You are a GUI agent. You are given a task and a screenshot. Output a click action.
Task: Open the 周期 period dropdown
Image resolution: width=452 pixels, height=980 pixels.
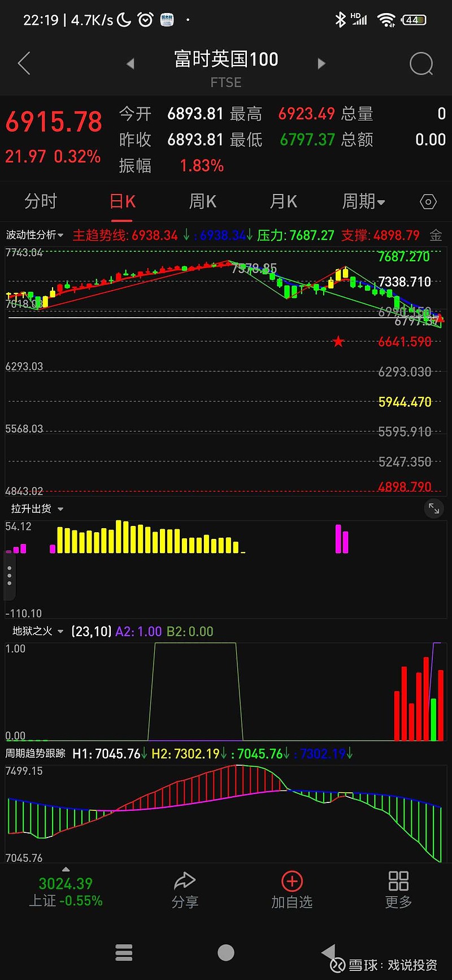[363, 201]
